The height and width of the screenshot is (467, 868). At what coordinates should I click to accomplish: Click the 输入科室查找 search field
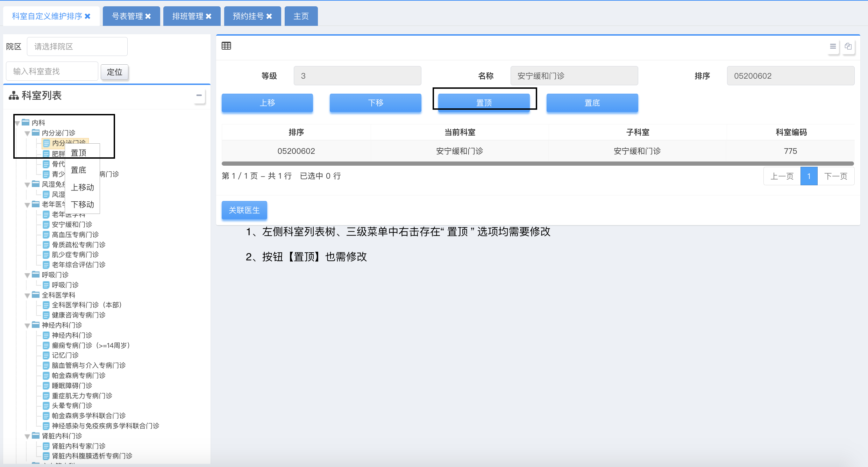tap(52, 71)
